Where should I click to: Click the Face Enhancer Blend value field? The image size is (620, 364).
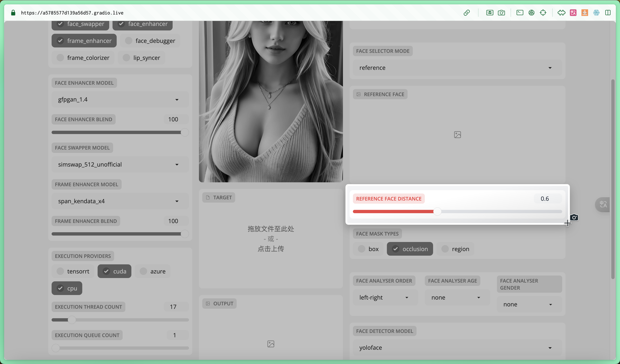click(x=176, y=119)
